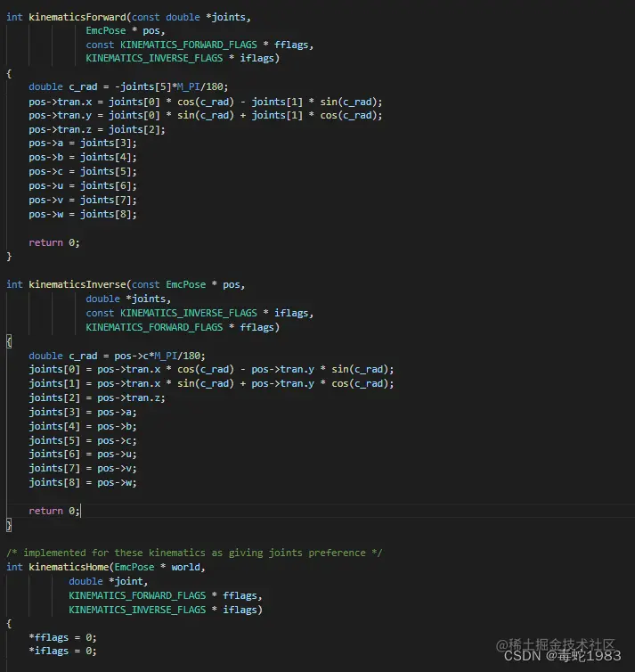Click 'return 0;' on the cursor line in kinematicsInverse

pos(54,511)
